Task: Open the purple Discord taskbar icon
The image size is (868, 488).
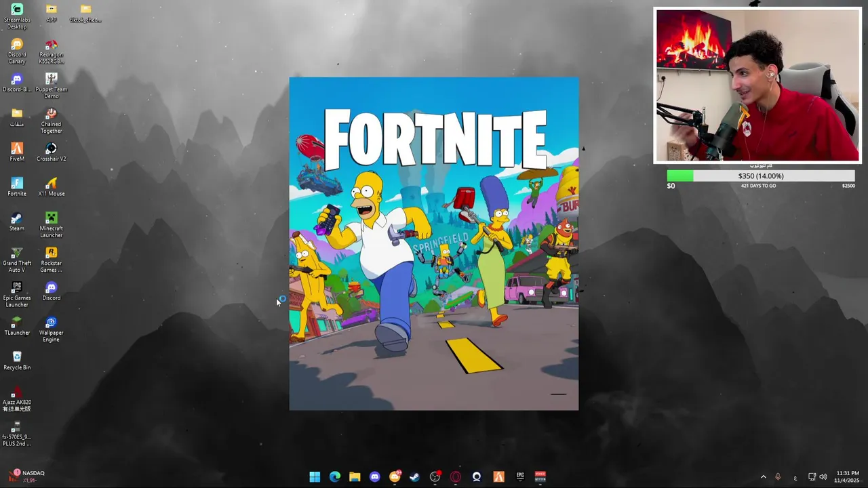Action: point(375,476)
